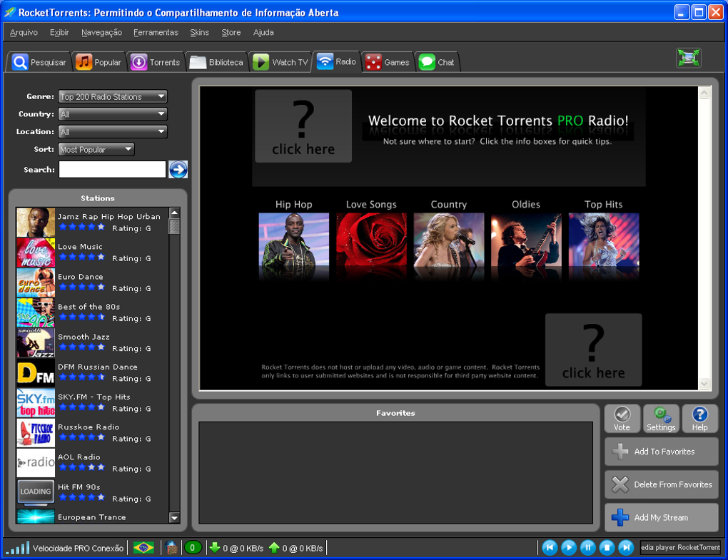Image resolution: width=728 pixels, height=560 pixels.
Task: Select the Hit FM 90s station
Action: (92, 493)
